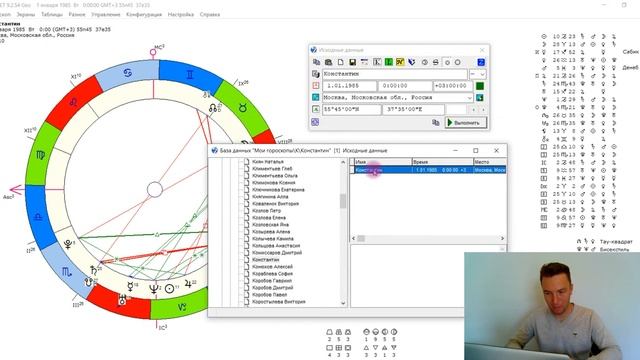Click the Выполнить button
Screen dimensions: 640x360
(x=465, y=122)
